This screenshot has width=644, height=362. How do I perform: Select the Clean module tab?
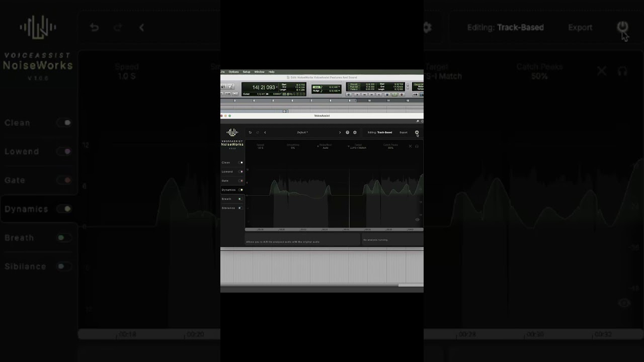tap(226, 162)
